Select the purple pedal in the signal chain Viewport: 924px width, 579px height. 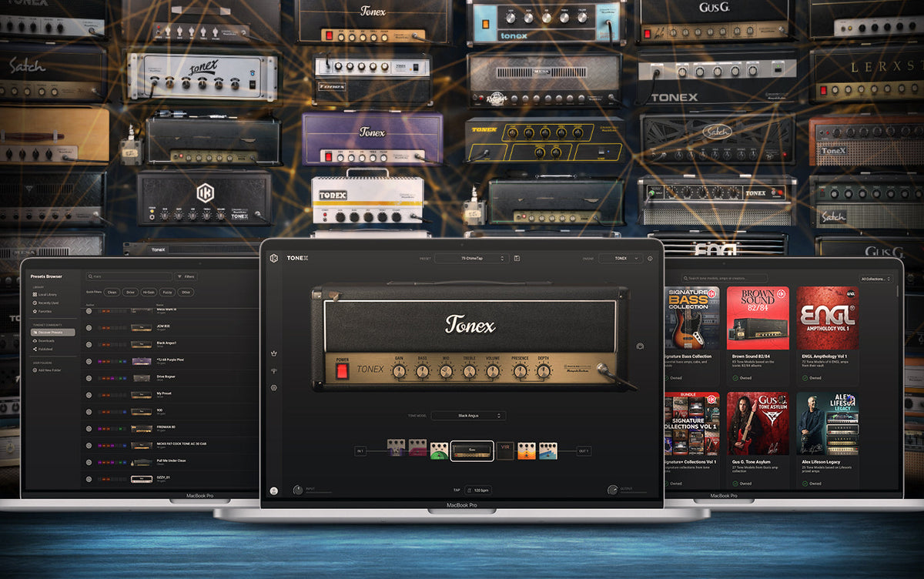[397, 447]
